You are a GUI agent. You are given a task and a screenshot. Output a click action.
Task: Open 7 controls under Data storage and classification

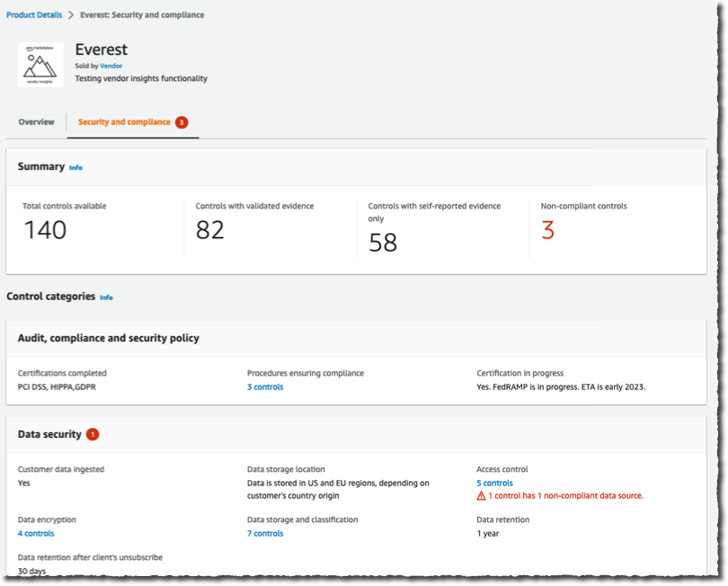(265, 534)
